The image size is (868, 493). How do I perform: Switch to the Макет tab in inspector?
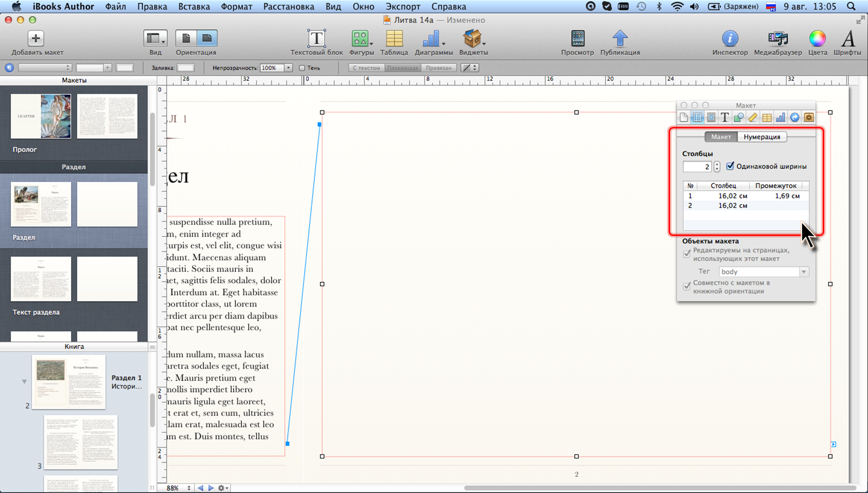(721, 137)
